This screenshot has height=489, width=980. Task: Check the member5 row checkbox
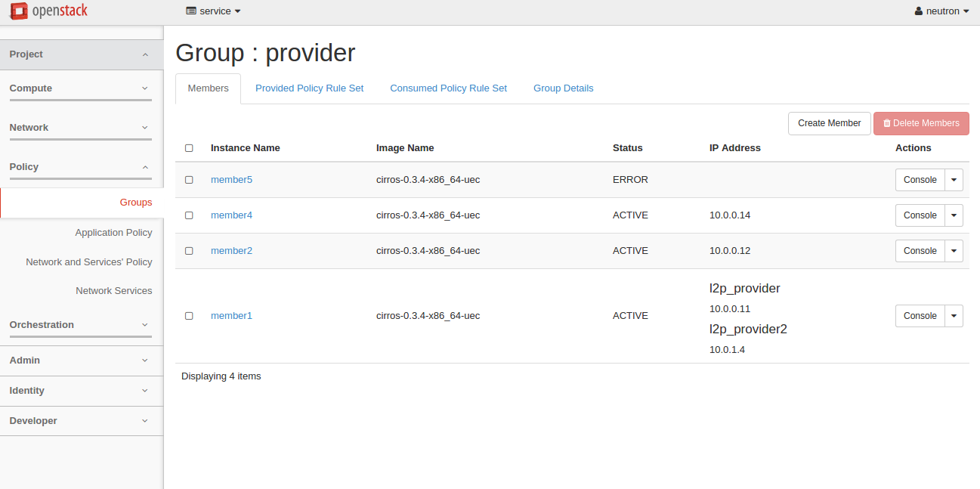click(189, 180)
